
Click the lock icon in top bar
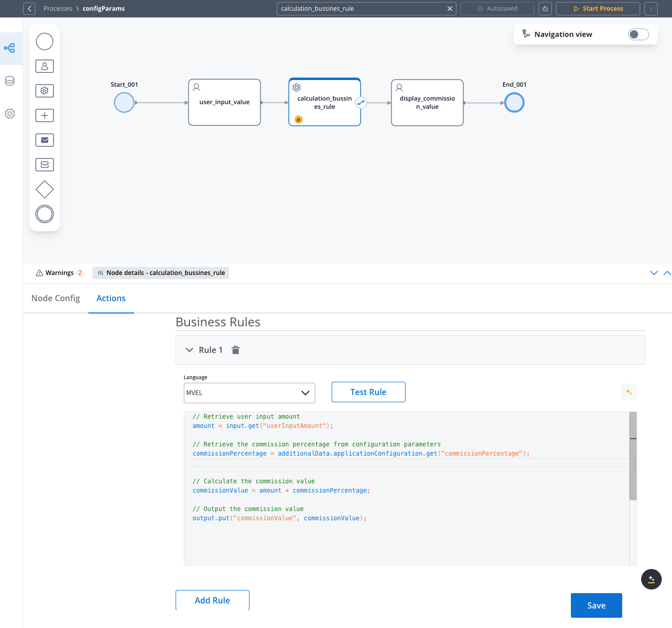coord(545,9)
